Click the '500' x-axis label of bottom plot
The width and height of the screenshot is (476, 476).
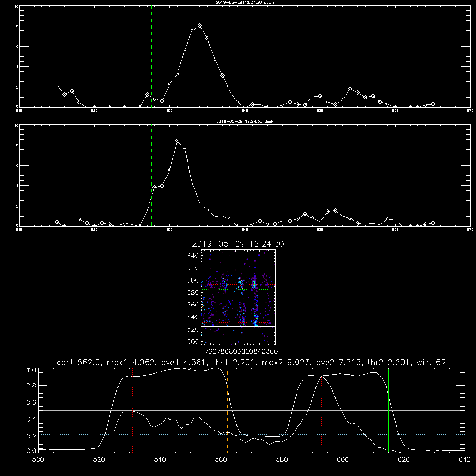pyautogui.click(x=38, y=460)
